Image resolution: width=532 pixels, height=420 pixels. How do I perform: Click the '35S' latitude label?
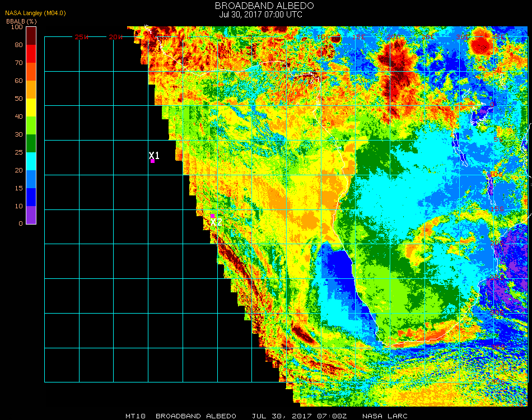click(x=498, y=347)
